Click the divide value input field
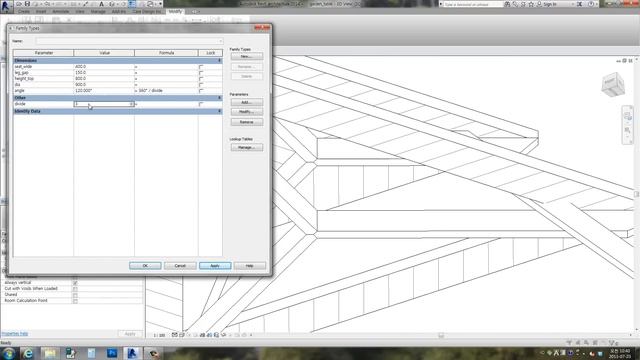The image size is (640, 360). pyautogui.click(x=104, y=104)
